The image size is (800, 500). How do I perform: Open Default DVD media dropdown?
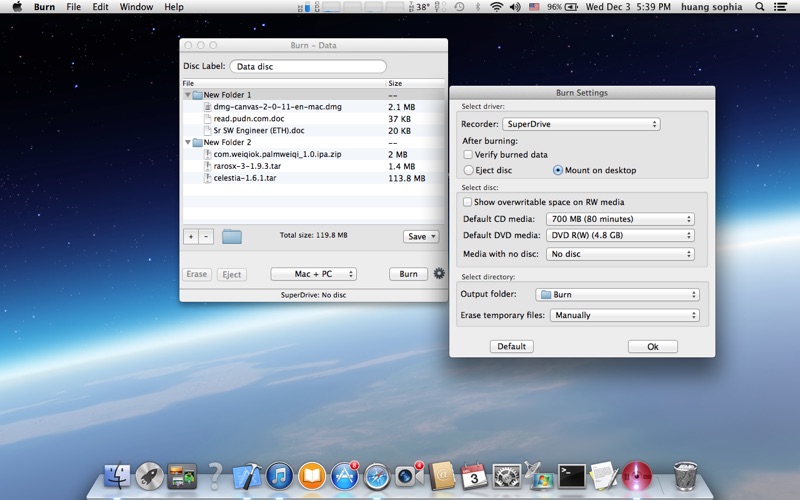(x=620, y=235)
